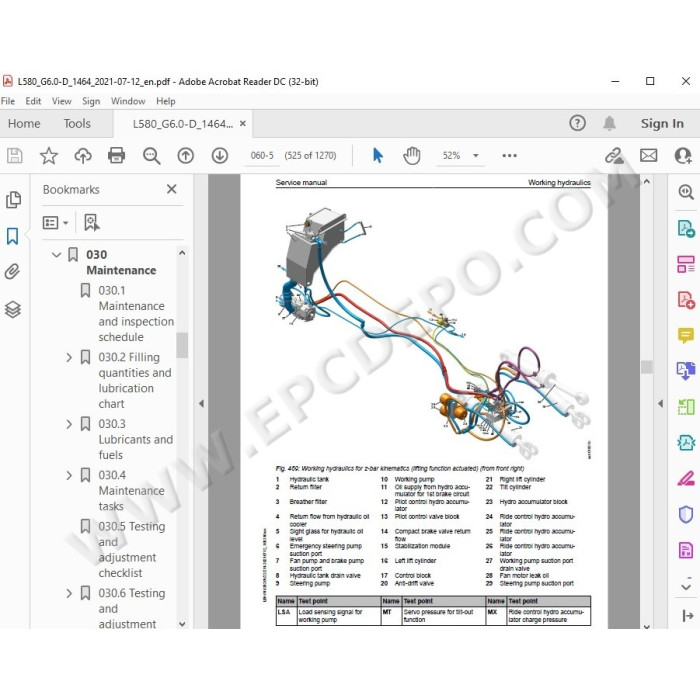This screenshot has width=700, height=700.
Task: Open the Attachments paperclip panel
Action: [x=12, y=271]
